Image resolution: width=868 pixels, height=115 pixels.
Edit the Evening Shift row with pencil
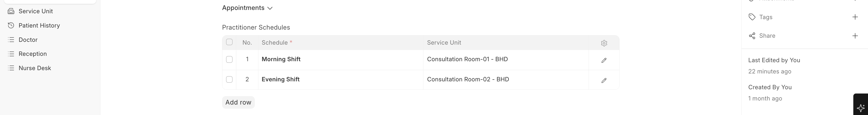(604, 81)
